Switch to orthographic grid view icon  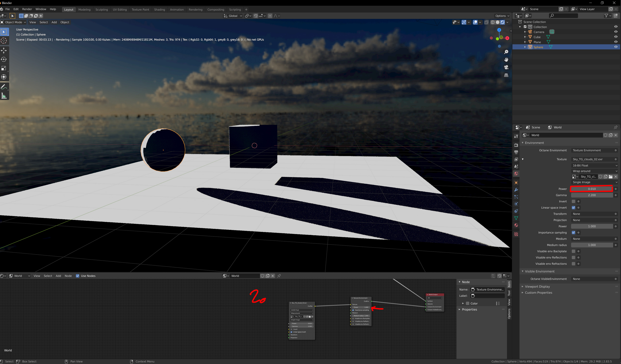[x=506, y=75]
